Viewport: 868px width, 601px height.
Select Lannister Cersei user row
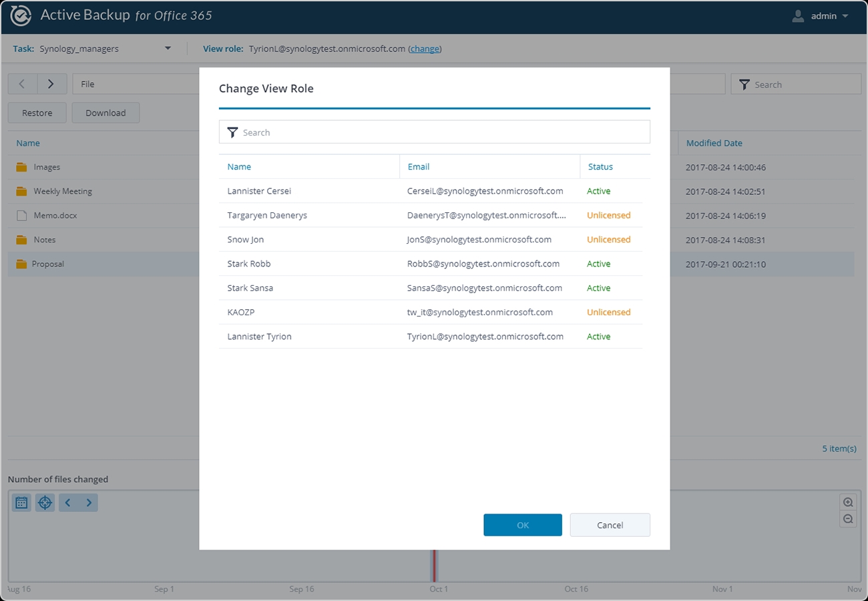[x=431, y=191]
